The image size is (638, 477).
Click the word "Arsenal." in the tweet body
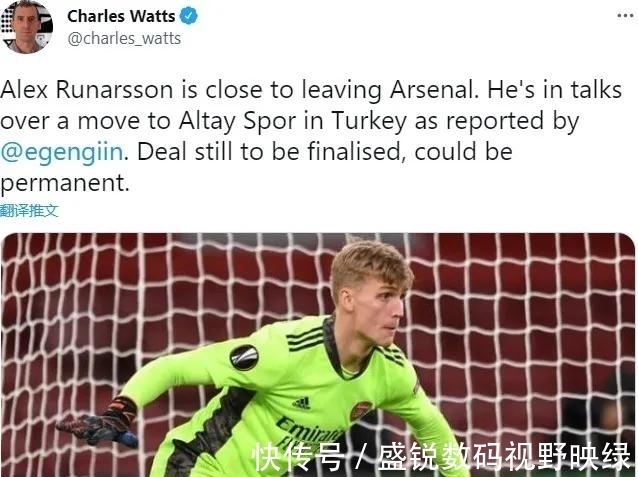(435, 90)
